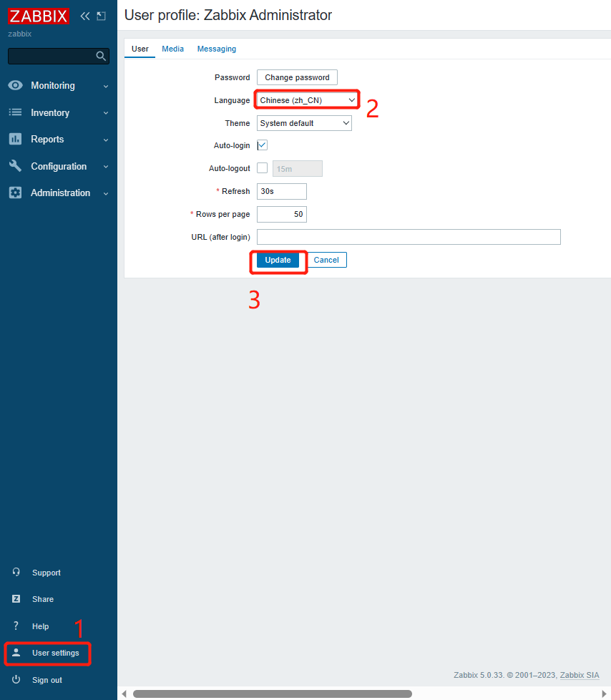Select the User tab
The height and width of the screenshot is (700, 611).
tap(140, 49)
